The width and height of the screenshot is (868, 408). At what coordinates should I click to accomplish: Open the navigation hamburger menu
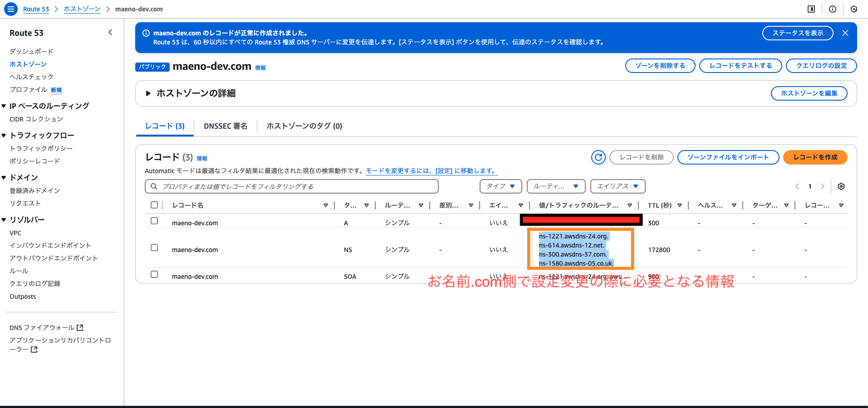tap(10, 9)
